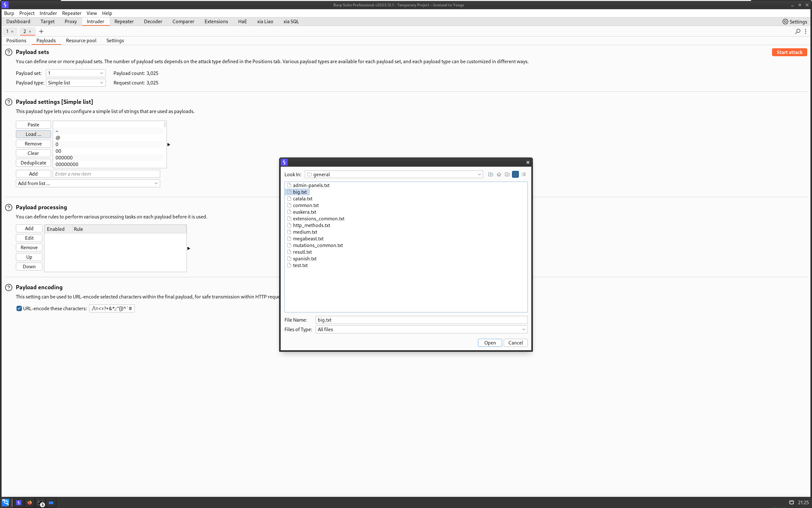Open the terminal taskbar icon
812x508 pixels.
click(41, 503)
